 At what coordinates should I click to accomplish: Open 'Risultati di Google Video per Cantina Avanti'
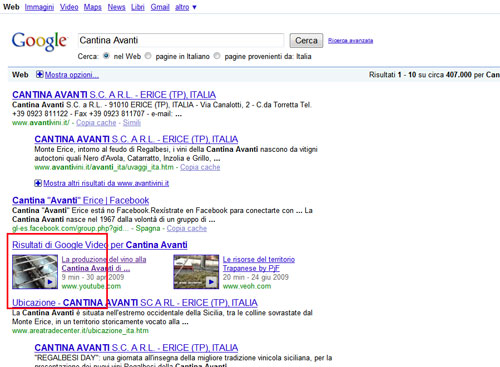(100, 245)
